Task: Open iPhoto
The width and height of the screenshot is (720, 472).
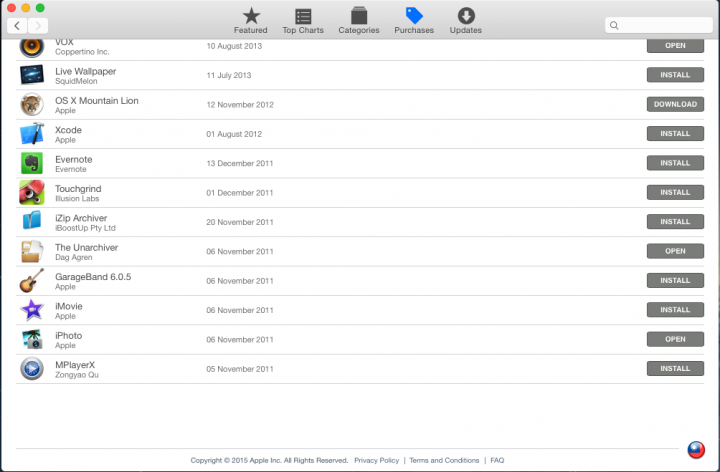Action: coord(675,339)
